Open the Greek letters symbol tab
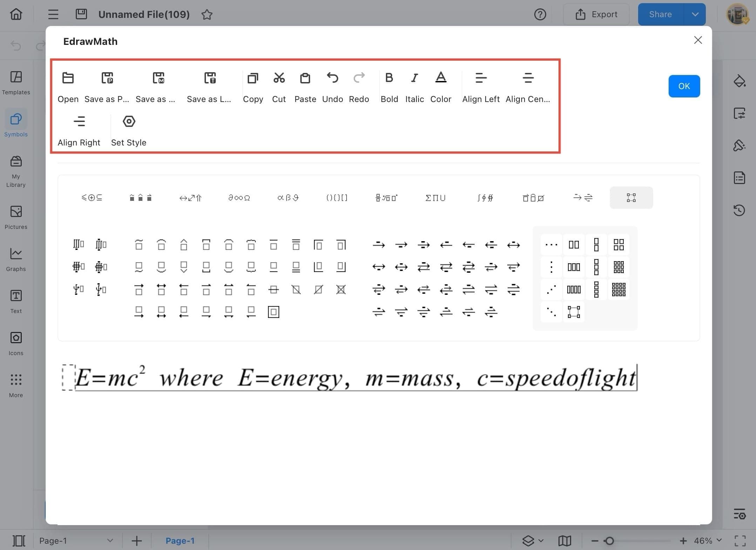Viewport: 756px width, 550px height. pos(287,197)
